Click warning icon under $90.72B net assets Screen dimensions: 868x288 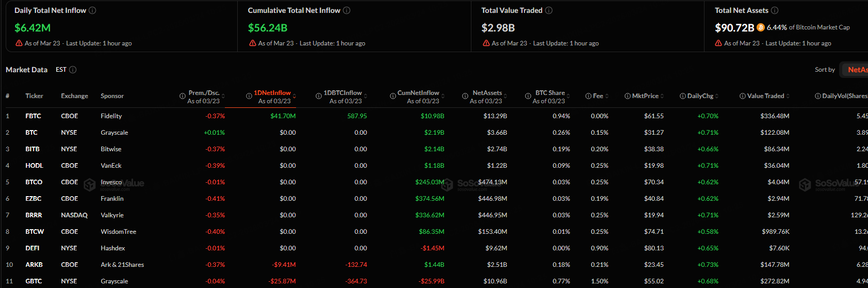pos(718,43)
